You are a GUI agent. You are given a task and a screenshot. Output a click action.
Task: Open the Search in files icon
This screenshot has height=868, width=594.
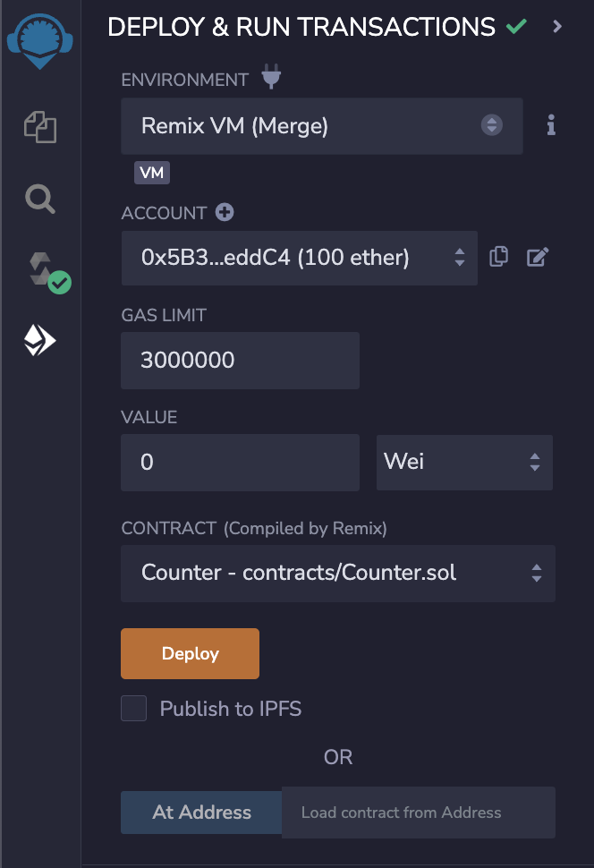pos(40,199)
